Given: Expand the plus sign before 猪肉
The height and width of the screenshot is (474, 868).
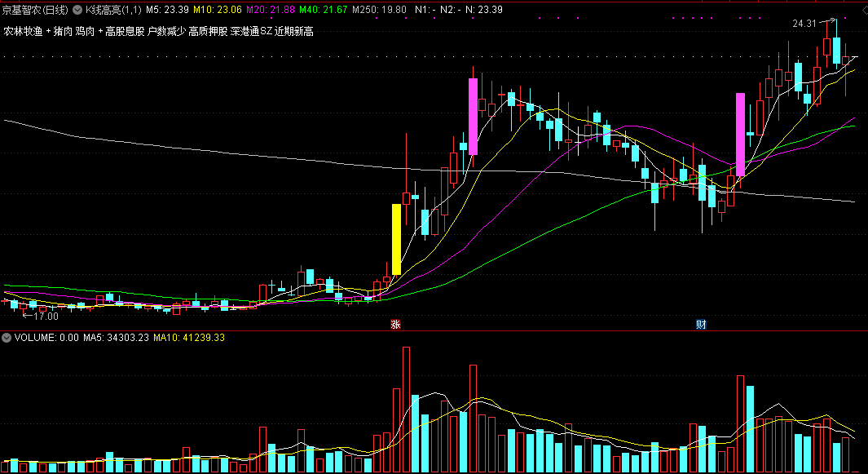Looking at the screenshot, I should click(x=48, y=31).
